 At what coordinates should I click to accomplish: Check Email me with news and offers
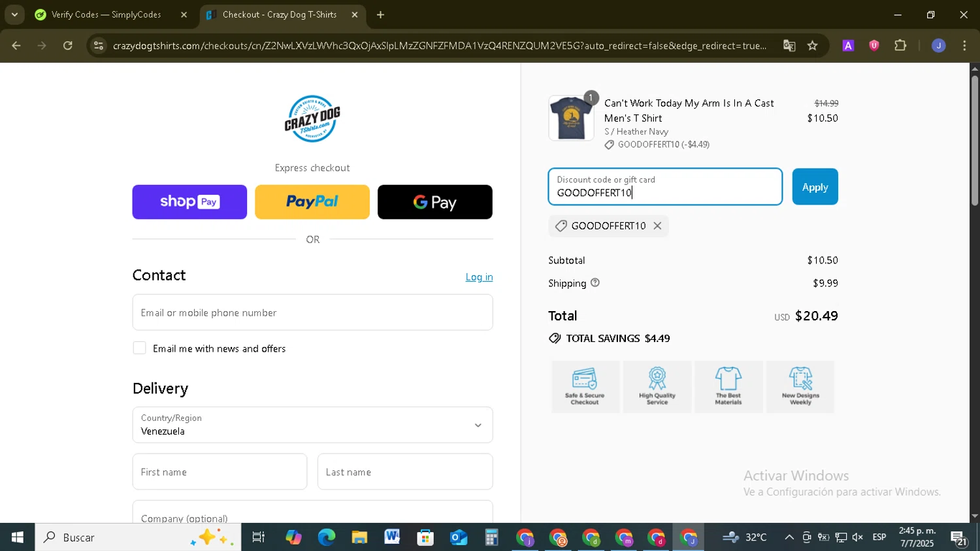pos(139,348)
